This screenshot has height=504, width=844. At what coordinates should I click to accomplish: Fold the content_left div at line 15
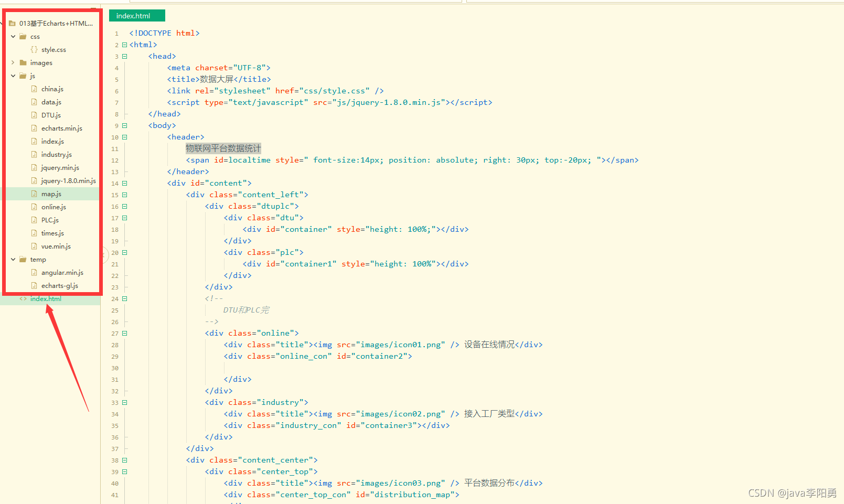coord(125,195)
